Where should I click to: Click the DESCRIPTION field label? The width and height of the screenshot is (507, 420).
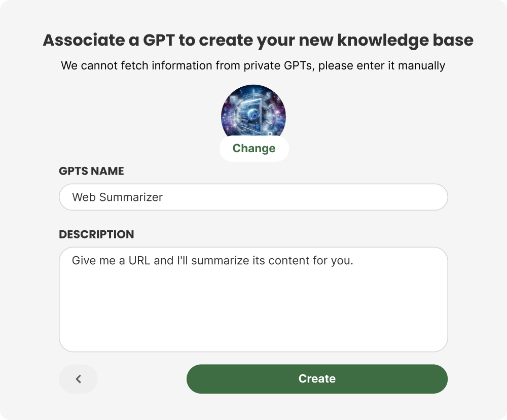(96, 234)
